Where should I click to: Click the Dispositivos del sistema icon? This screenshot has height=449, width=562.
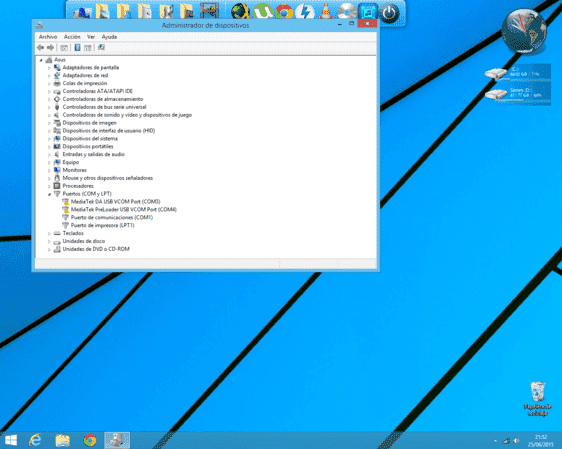(x=57, y=139)
